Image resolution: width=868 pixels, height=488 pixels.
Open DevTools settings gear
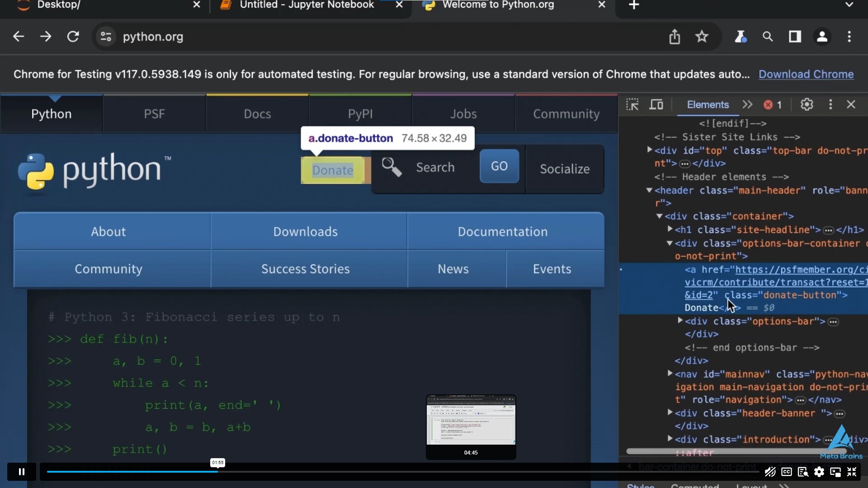pyautogui.click(x=807, y=104)
